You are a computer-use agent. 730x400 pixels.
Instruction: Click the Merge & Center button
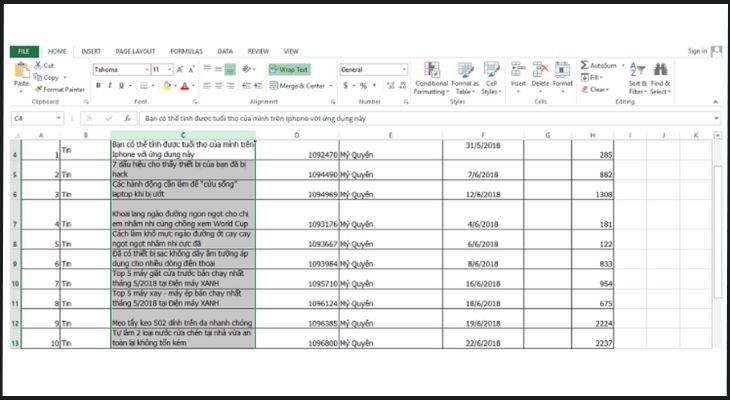300,86
